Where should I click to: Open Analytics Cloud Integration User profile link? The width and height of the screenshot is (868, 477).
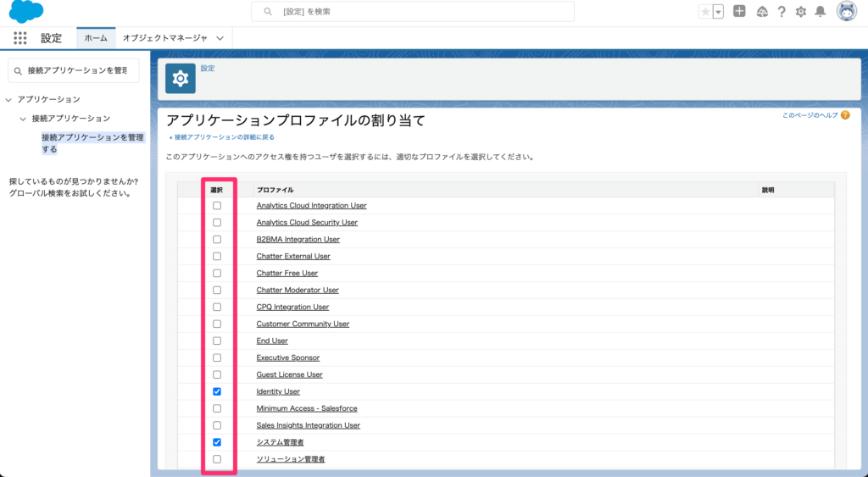pyautogui.click(x=311, y=205)
